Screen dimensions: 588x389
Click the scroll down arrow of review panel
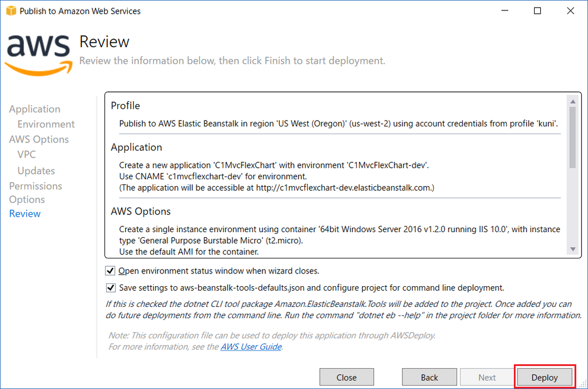(x=572, y=249)
